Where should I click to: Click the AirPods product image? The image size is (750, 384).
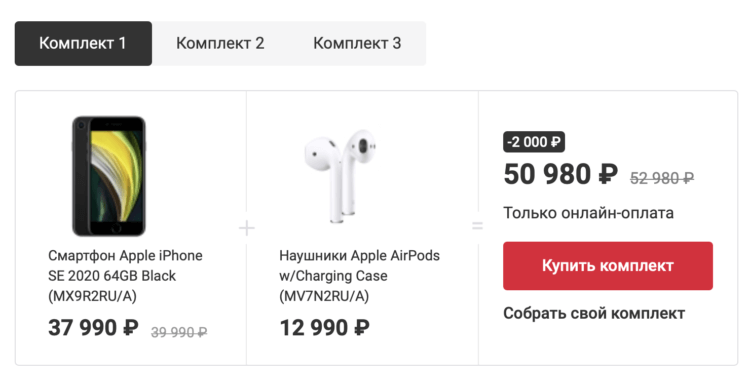pos(340,176)
